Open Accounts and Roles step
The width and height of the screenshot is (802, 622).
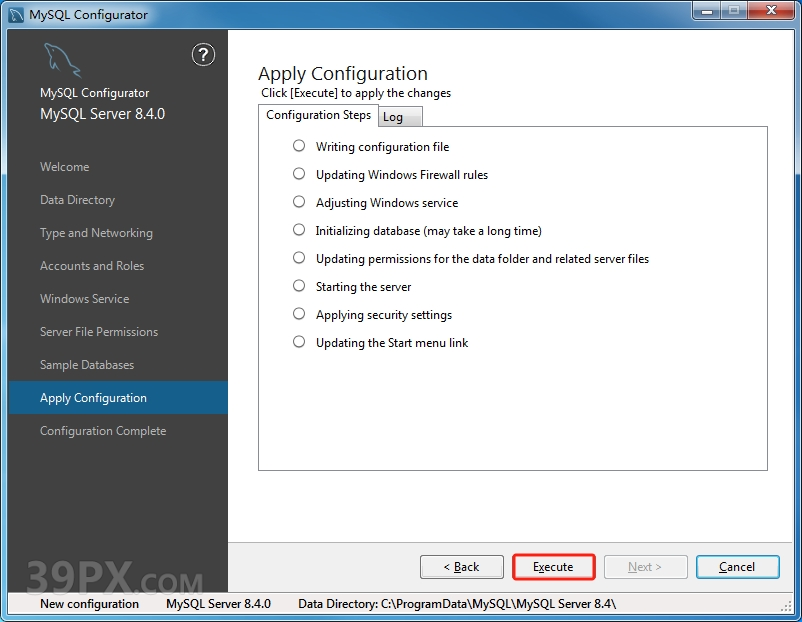click(x=92, y=266)
